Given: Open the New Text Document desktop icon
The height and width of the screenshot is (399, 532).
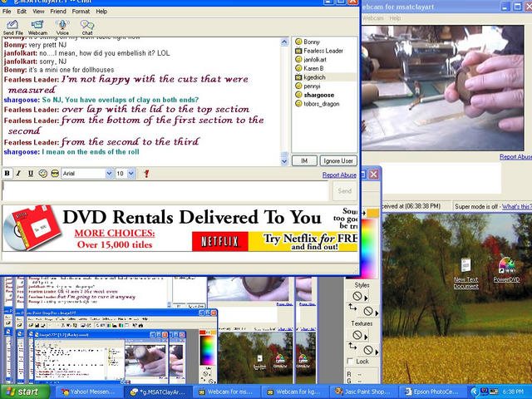Looking at the screenshot, I should 465,273.
